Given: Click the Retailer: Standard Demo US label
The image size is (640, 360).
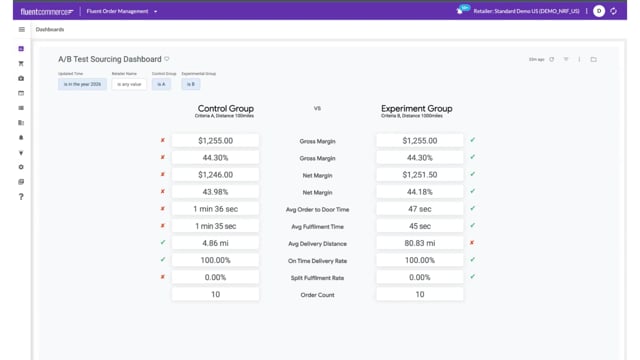Looking at the screenshot, I should 526,11.
